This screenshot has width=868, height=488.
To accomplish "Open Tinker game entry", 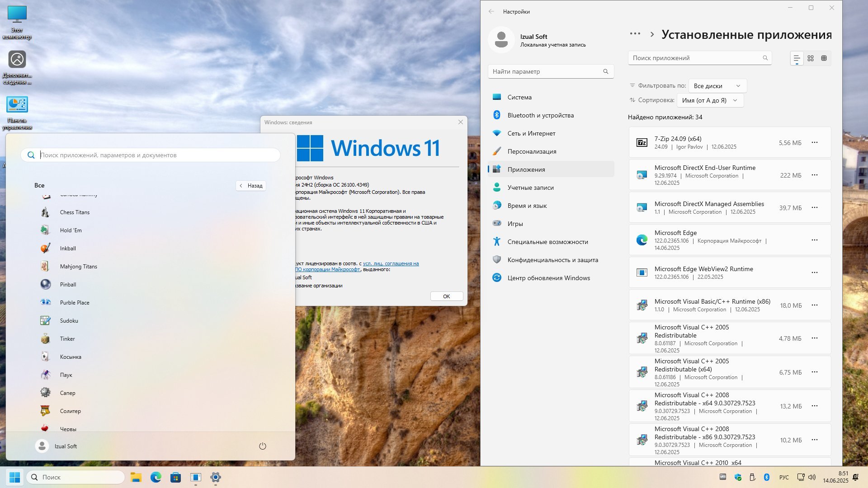I will pyautogui.click(x=67, y=339).
